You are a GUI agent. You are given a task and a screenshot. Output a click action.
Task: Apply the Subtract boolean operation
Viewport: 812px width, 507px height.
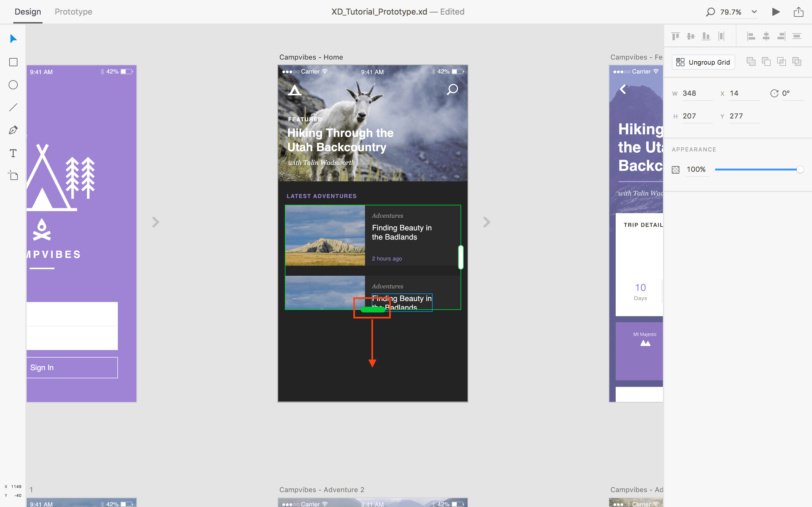click(x=766, y=61)
